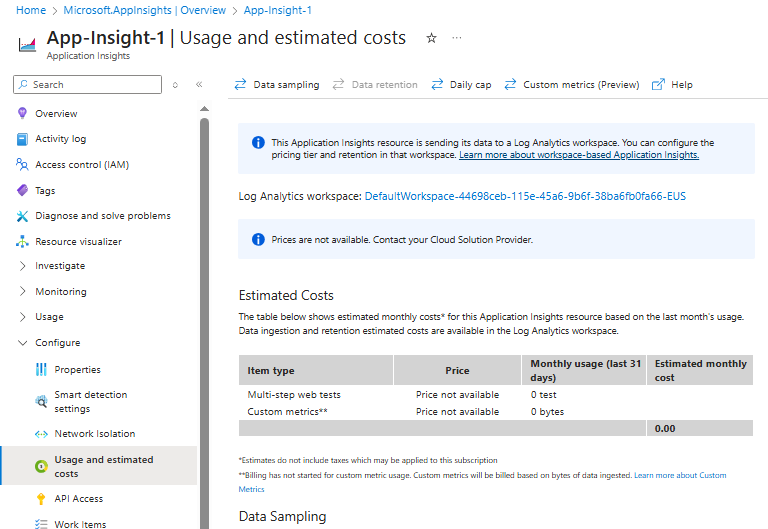Open Work Items

coord(80,524)
